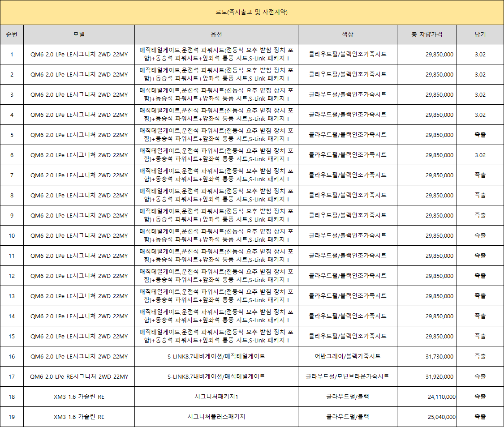Select the 31,730,000 price cell
This screenshot has width=504, height=427.
point(427,356)
